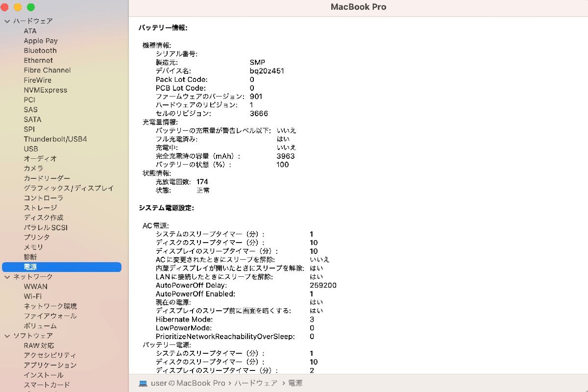Minimize window with yellow button
The width and height of the screenshot is (588, 392).
(18, 7)
